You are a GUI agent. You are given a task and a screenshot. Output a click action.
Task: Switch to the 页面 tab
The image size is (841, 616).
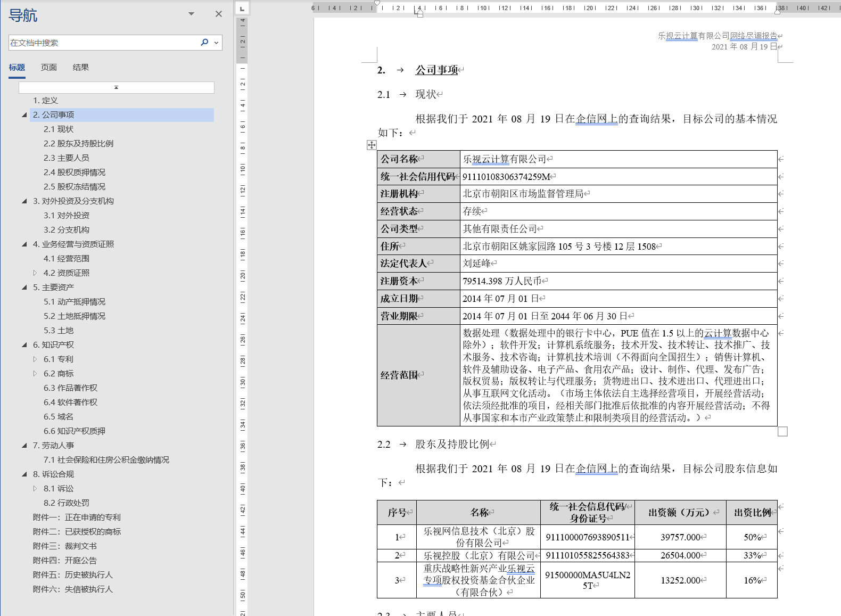[49, 68]
